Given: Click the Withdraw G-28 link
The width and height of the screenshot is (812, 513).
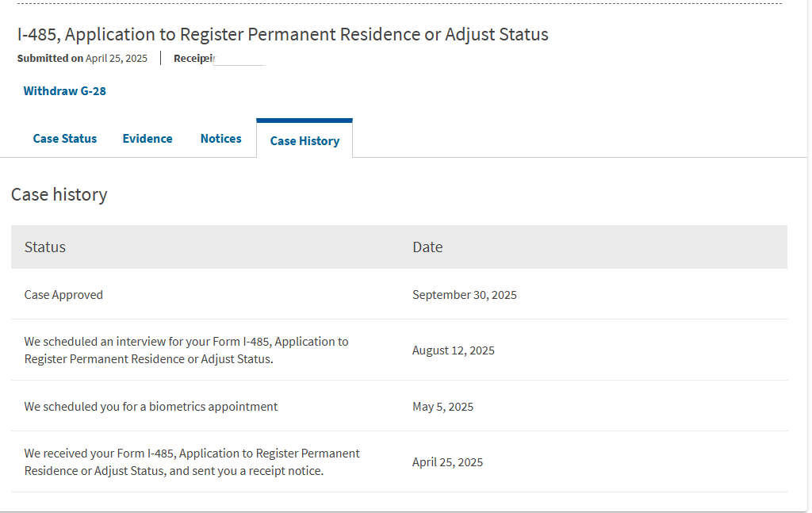Looking at the screenshot, I should pyautogui.click(x=64, y=91).
